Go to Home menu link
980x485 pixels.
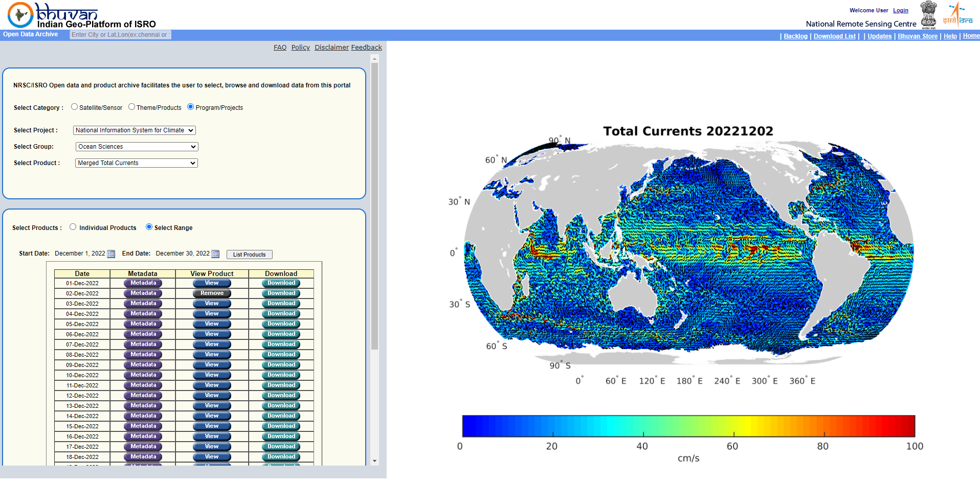(x=971, y=36)
